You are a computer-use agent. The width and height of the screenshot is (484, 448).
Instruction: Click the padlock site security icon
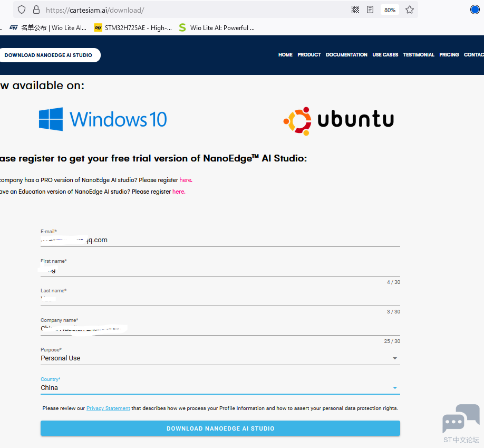pos(36,9)
